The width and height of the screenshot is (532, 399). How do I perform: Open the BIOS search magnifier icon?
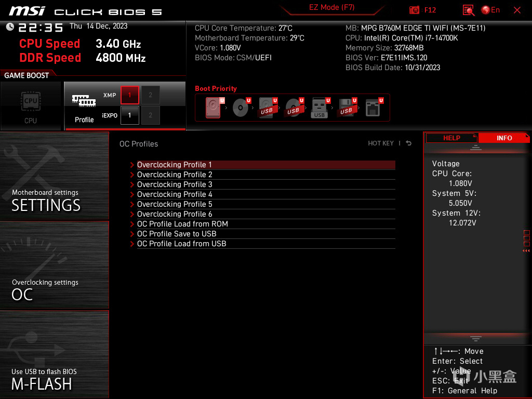[469, 10]
